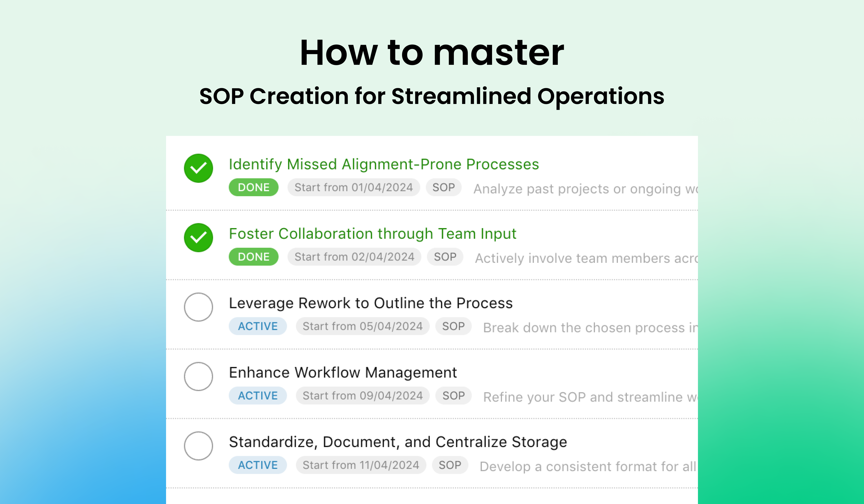This screenshot has width=864, height=504.
Task: Open Leverage Rework to Outline the Process
Action: click(x=371, y=304)
